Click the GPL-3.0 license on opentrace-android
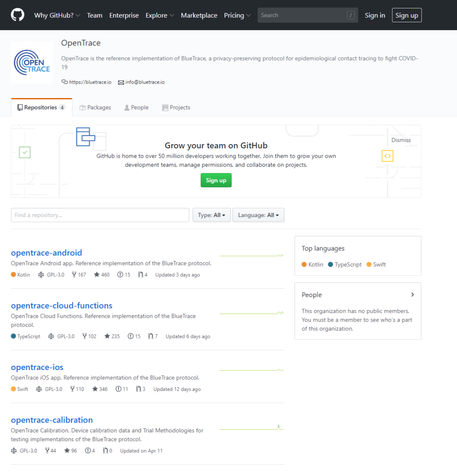 [51, 275]
